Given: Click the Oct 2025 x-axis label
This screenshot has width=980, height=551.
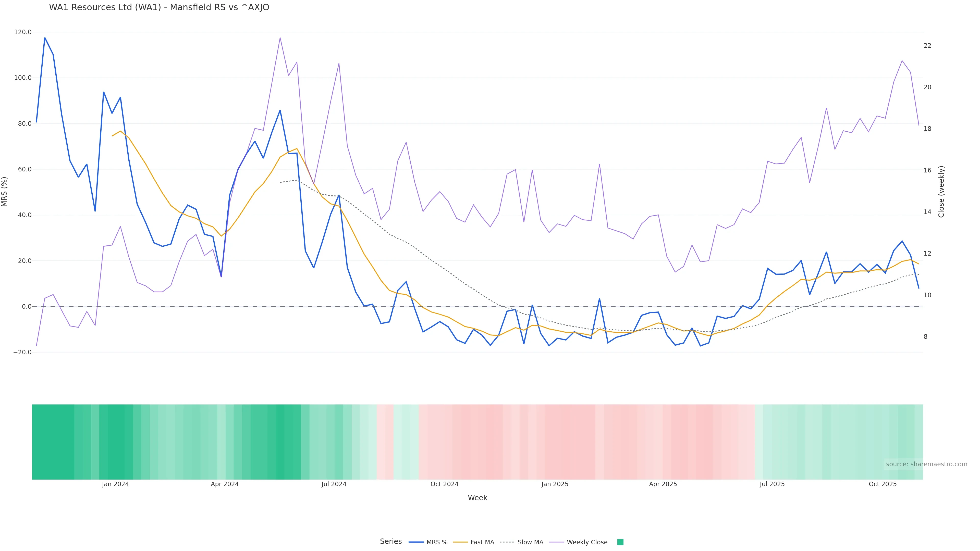Looking at the screenshot, I should coord(883,484).
